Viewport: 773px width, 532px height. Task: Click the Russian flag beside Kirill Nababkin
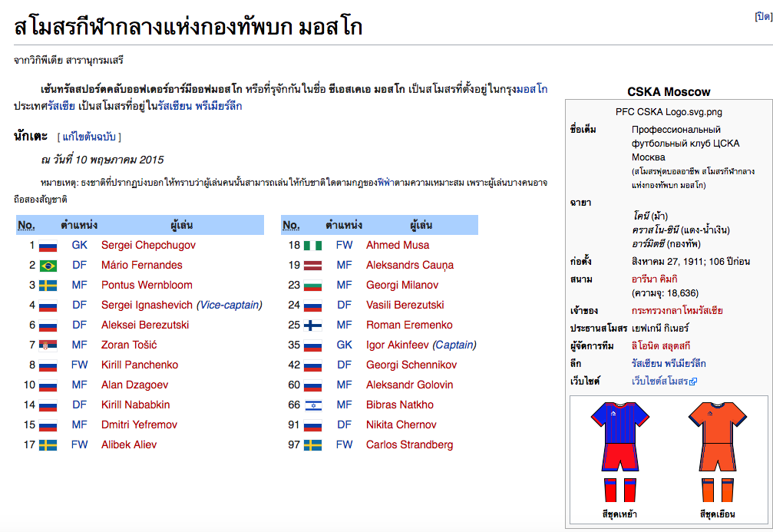click(48, 406)
